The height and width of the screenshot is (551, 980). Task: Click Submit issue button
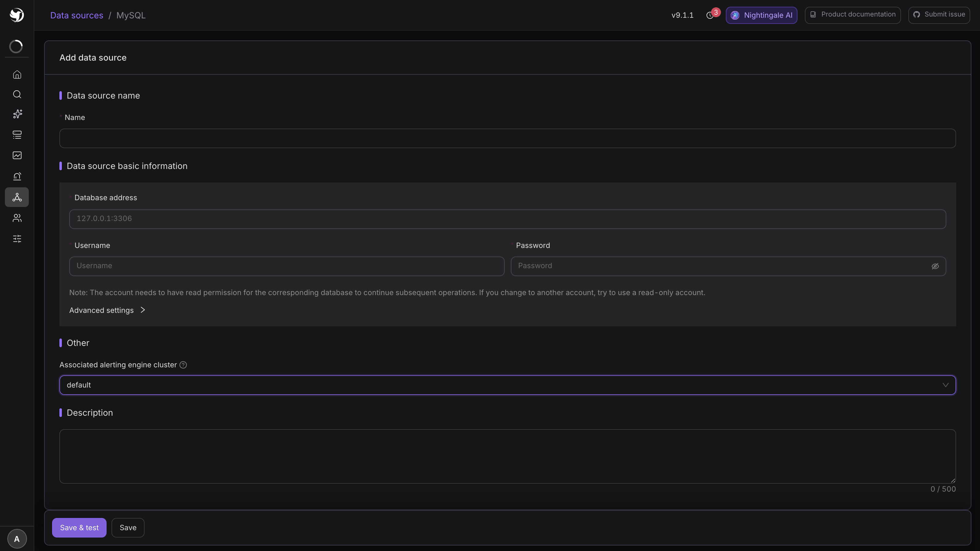tap(939, 15)
